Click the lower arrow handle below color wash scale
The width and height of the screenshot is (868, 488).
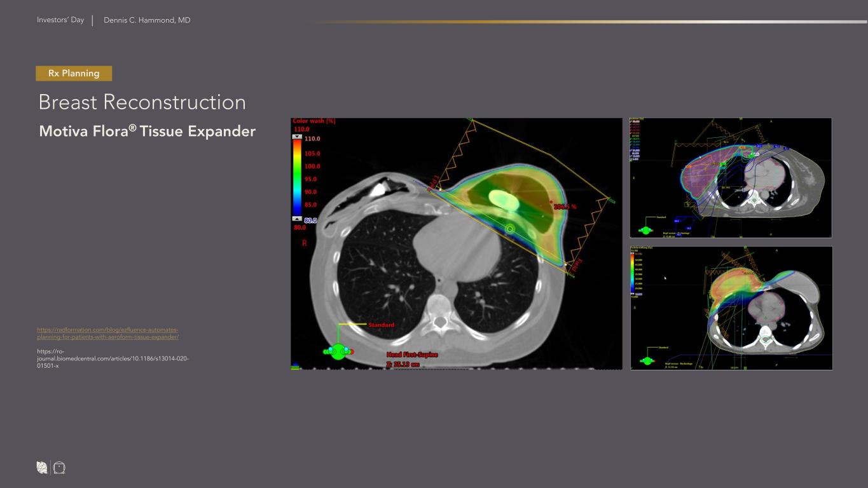pos(297,219)
